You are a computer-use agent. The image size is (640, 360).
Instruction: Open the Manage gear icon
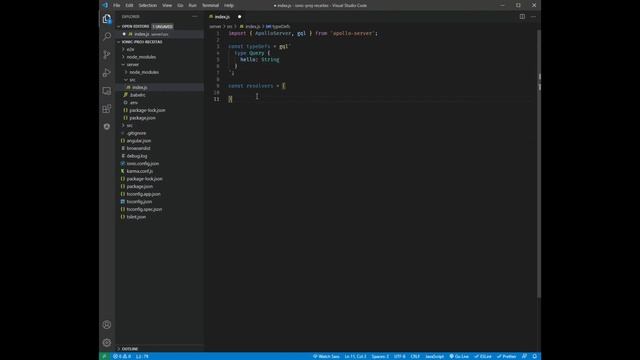tap(107, 343)
